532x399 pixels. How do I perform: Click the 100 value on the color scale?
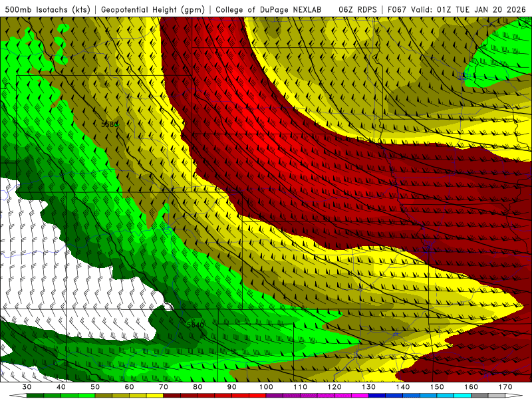coord(266,387)
